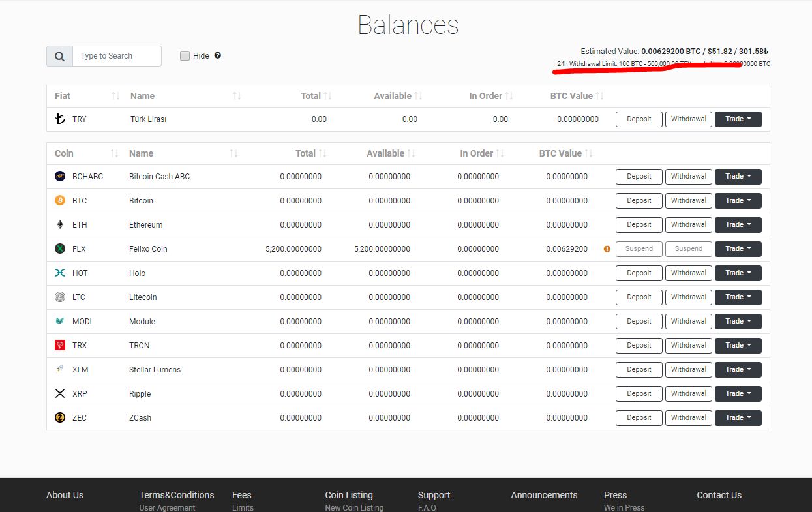Tick the Hide checkbox
The image size is (812, 512).
pyautogui.click(x=185, y=55)
